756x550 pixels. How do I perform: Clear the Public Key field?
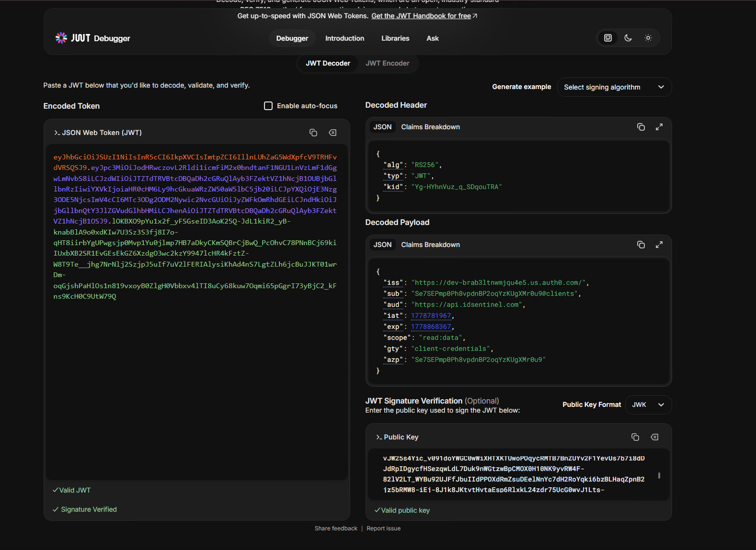(x=654, y=437)
